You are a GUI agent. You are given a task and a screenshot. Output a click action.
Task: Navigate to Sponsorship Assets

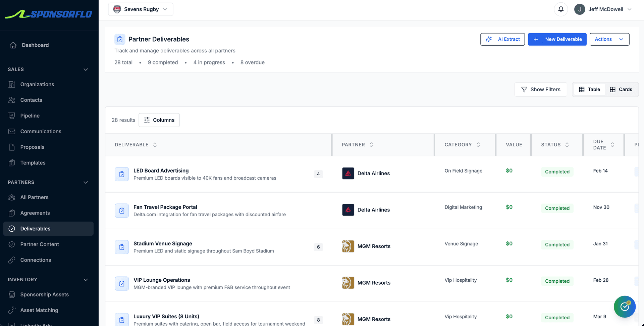pyautogui.click(x=44, y=294)
